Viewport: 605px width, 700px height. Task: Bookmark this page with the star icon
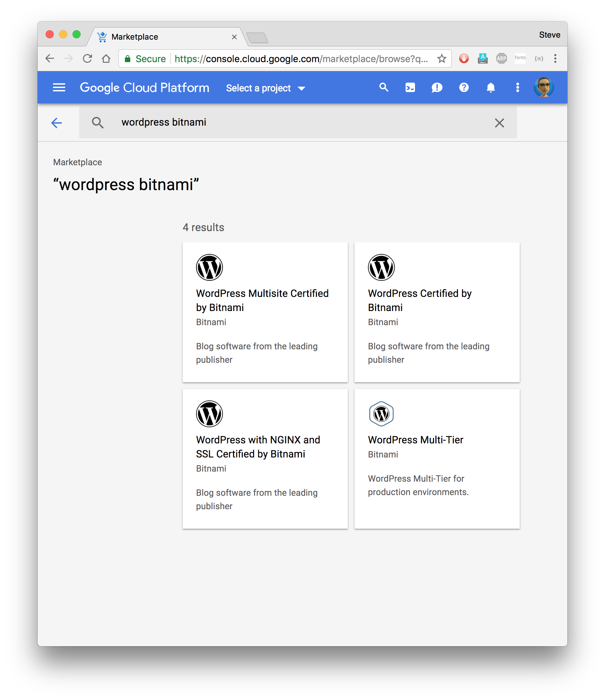[441, 59]
